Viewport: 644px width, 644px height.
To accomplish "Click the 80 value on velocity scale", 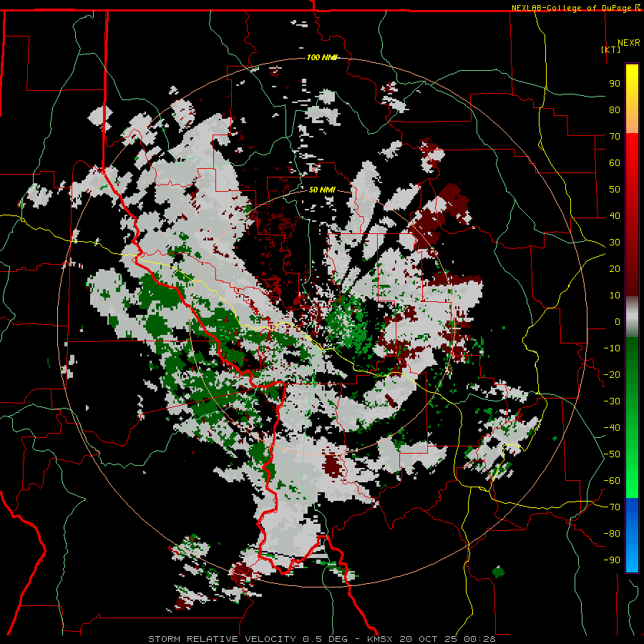I will point(615,110).
